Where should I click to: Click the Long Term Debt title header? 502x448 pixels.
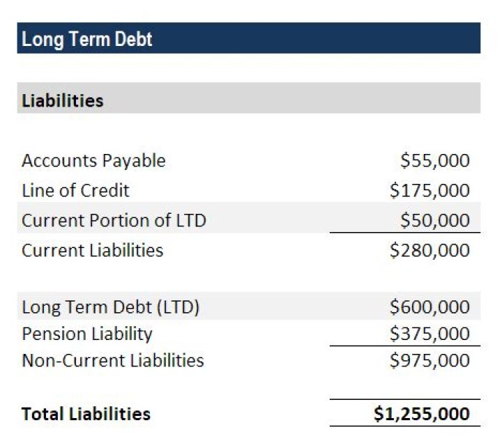pyautogui.click(x=87, y=39)
